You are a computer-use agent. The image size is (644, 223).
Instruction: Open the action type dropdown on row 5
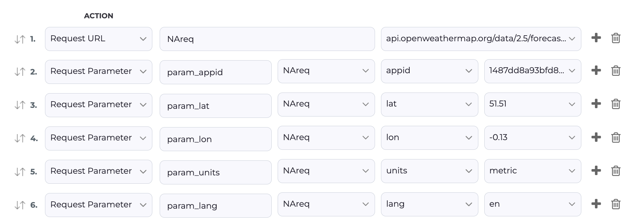tap(98, 172)
